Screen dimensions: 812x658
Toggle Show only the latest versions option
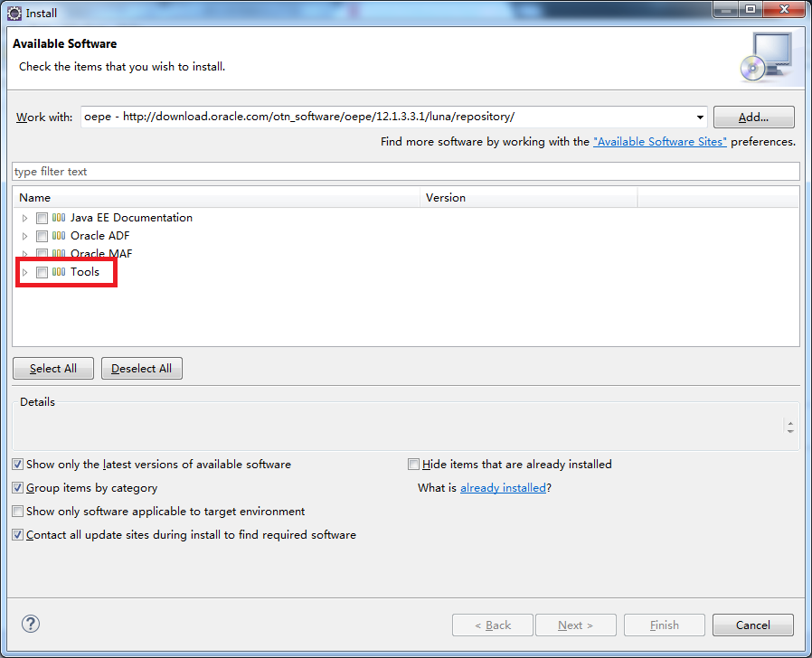17,465
